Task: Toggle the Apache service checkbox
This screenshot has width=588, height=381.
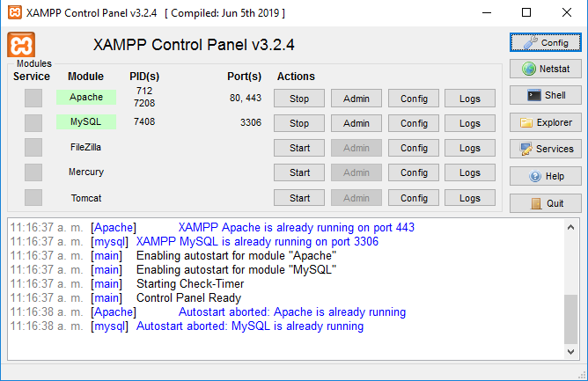Action: [33, 99]
